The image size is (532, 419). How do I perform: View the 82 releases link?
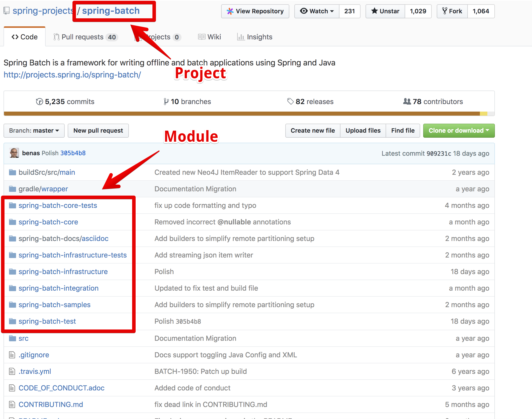pyautogui.click(x=310, y=102)
